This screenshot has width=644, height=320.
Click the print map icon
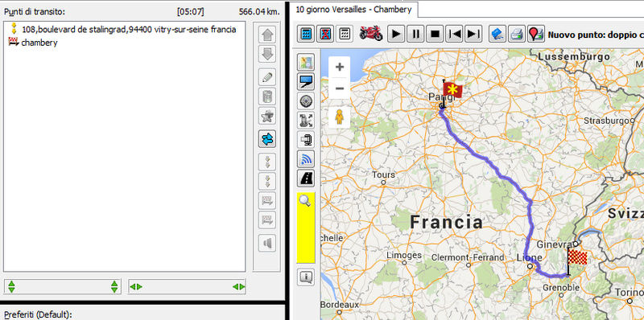coord(517,34)
